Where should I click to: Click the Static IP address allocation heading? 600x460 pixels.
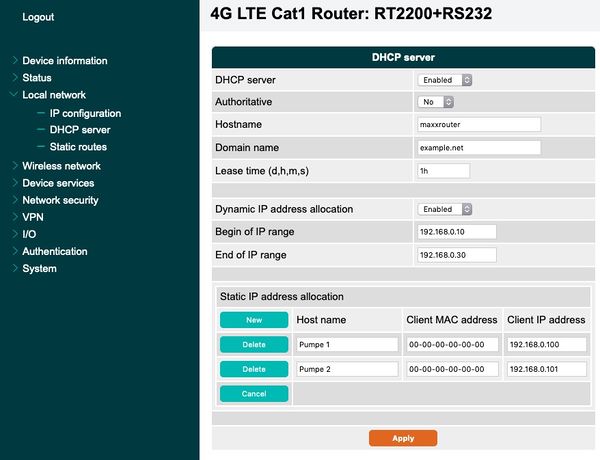tap(282, 297)
